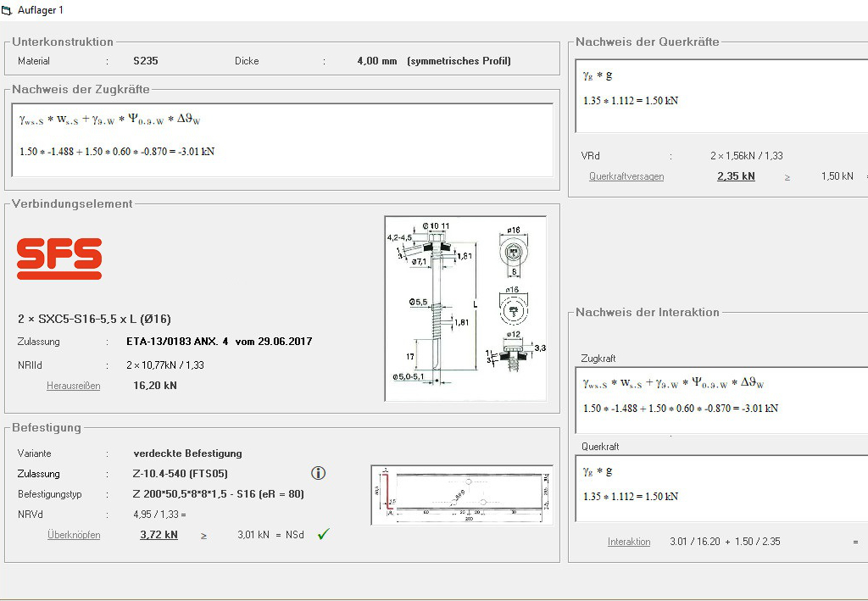Select the variant verdeckte Befestigung
The width and height of the screenshot is (868, 601).
tap(187, 454)
